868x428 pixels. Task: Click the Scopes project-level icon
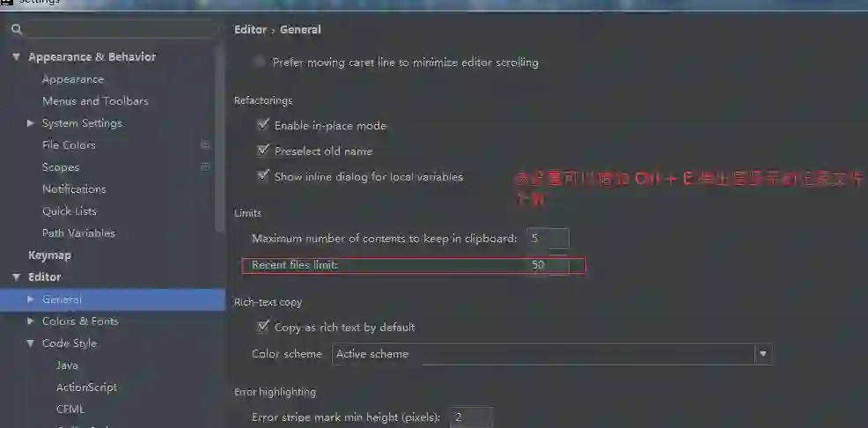[x=205, y=166]
